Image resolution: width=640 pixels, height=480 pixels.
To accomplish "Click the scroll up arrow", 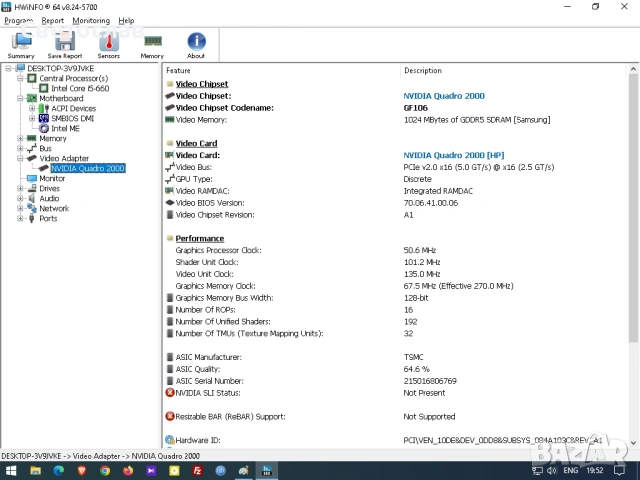I will (x=633, y=69).
